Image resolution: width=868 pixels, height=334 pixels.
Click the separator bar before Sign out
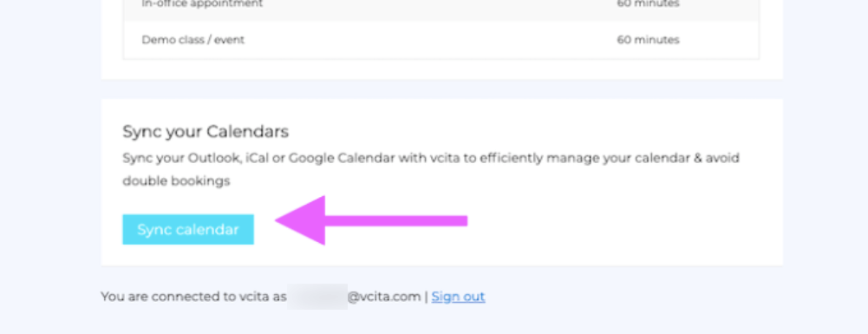click(x=426, y=297)
